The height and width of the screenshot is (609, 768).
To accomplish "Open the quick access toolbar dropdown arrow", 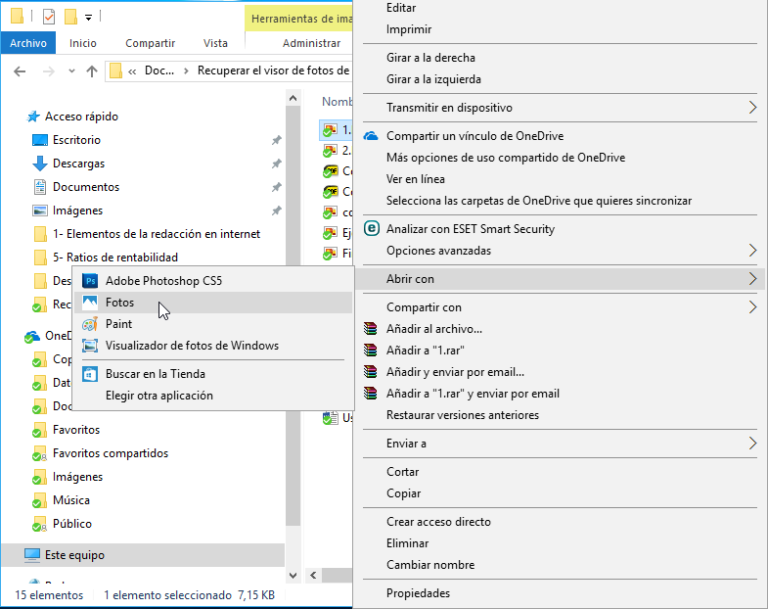I will click(89, 18).
